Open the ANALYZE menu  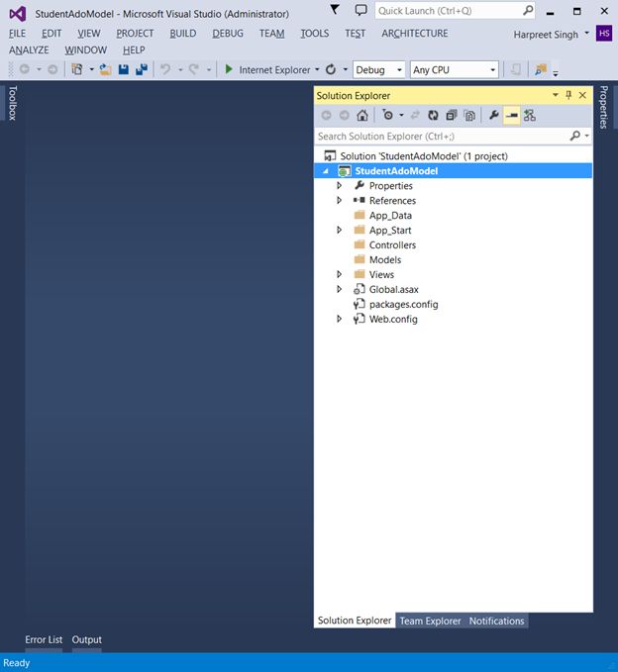click(x=29, y=50)
